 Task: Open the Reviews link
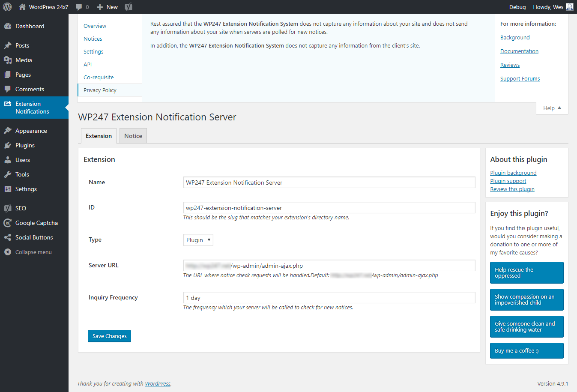[510, 65]
